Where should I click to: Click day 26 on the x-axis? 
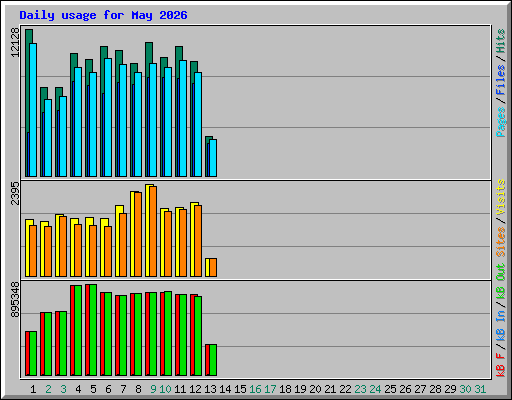(405, 389)
